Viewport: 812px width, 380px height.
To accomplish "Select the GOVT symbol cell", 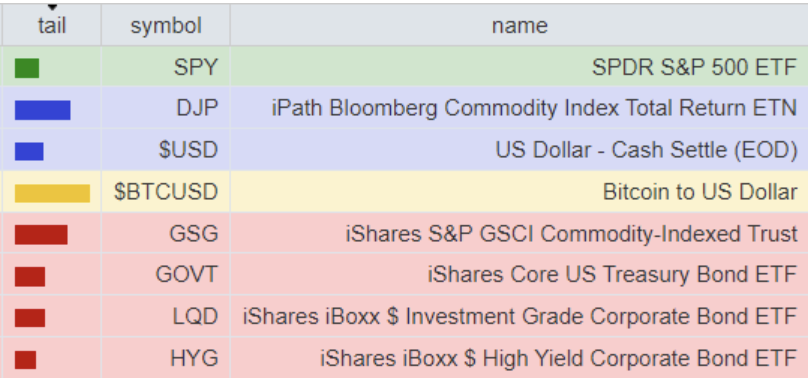I will point(166,274).
